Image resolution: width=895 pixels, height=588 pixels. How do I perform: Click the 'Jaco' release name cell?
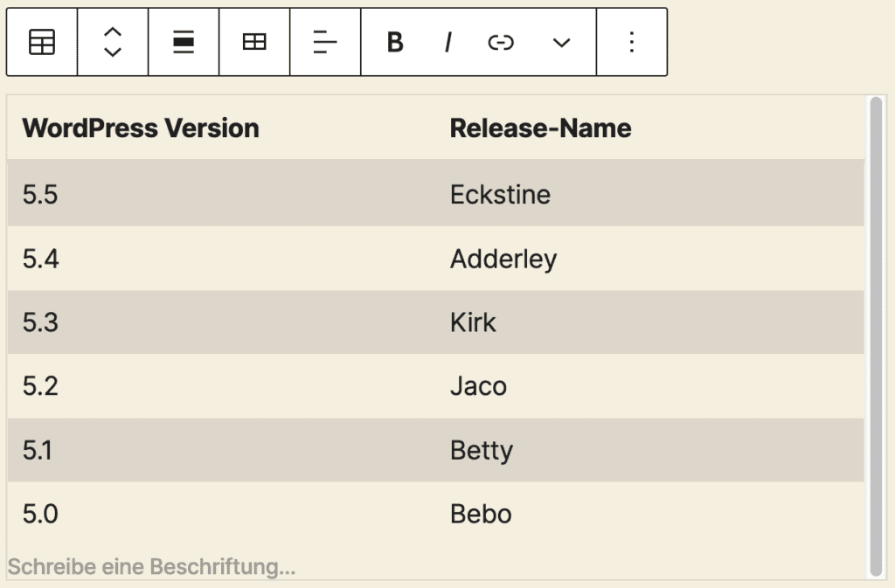(478, 386)
